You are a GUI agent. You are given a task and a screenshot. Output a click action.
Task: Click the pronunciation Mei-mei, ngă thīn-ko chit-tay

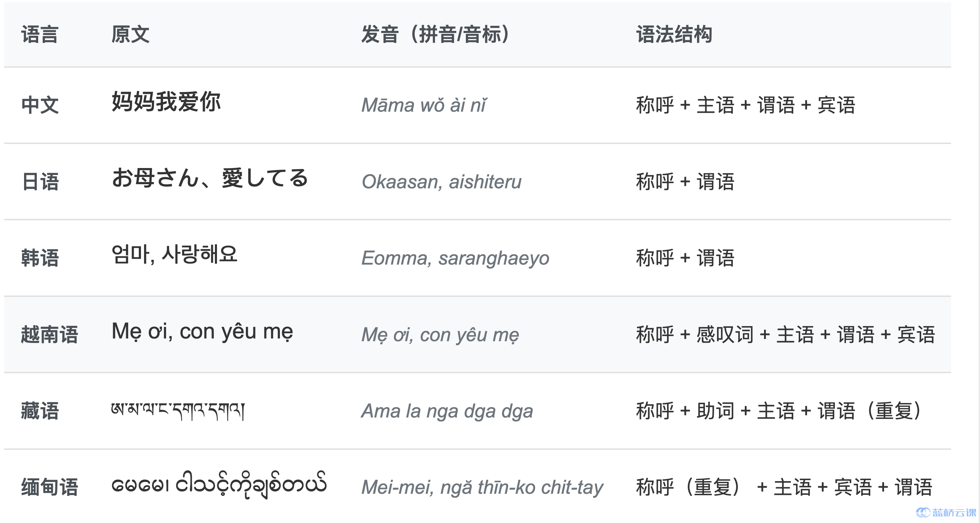[x=482, y=487]
